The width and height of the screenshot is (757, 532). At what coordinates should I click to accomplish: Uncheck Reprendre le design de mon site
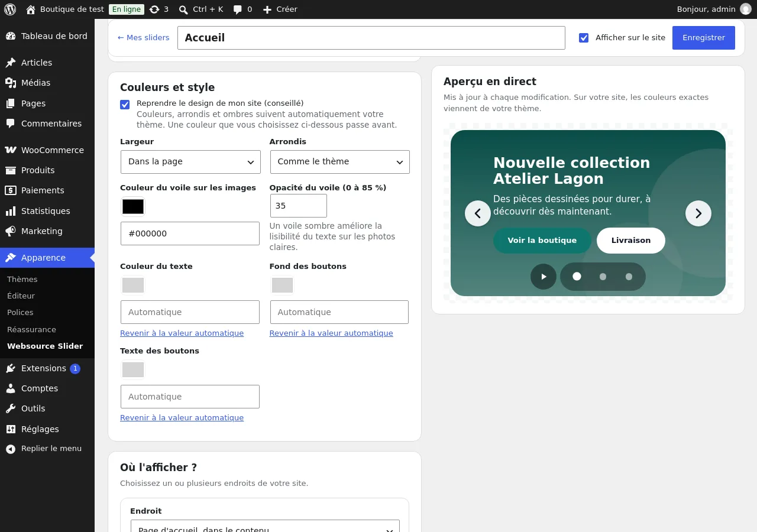tap(125, 105)
